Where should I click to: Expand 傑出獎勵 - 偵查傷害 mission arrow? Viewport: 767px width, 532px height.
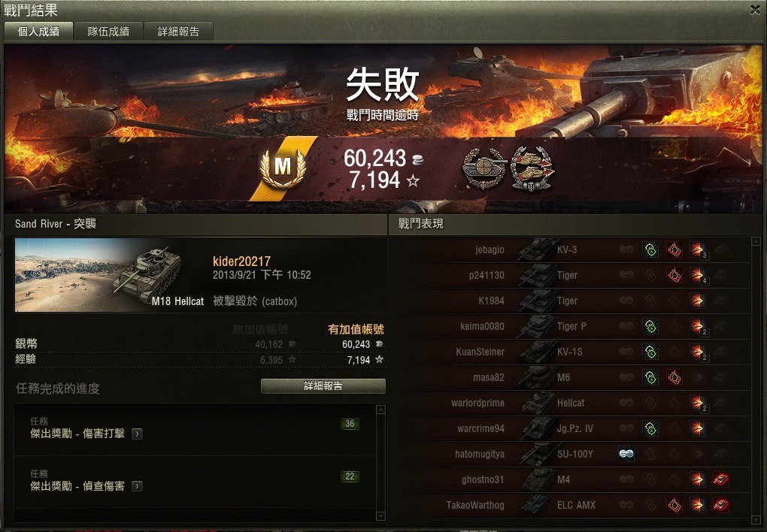pyautogui.click(x=137, y=486)
